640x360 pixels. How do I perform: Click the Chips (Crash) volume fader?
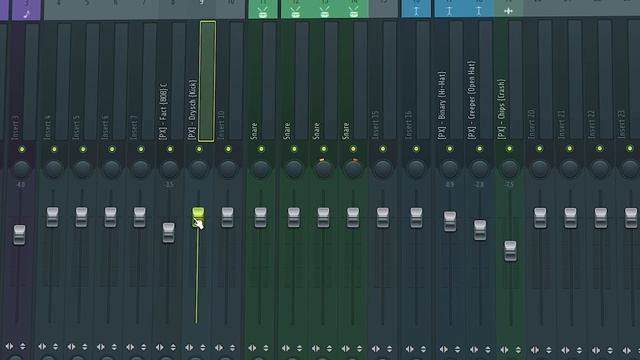point(510,251)
